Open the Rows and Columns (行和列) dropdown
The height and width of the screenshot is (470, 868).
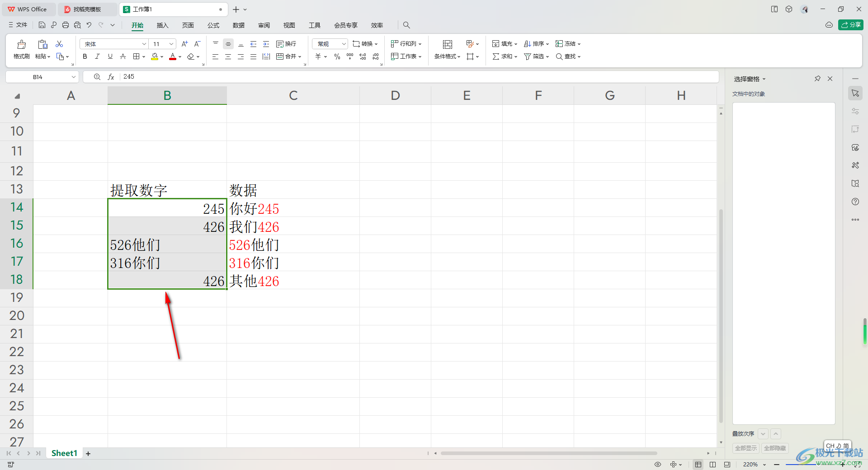point(406,44)
